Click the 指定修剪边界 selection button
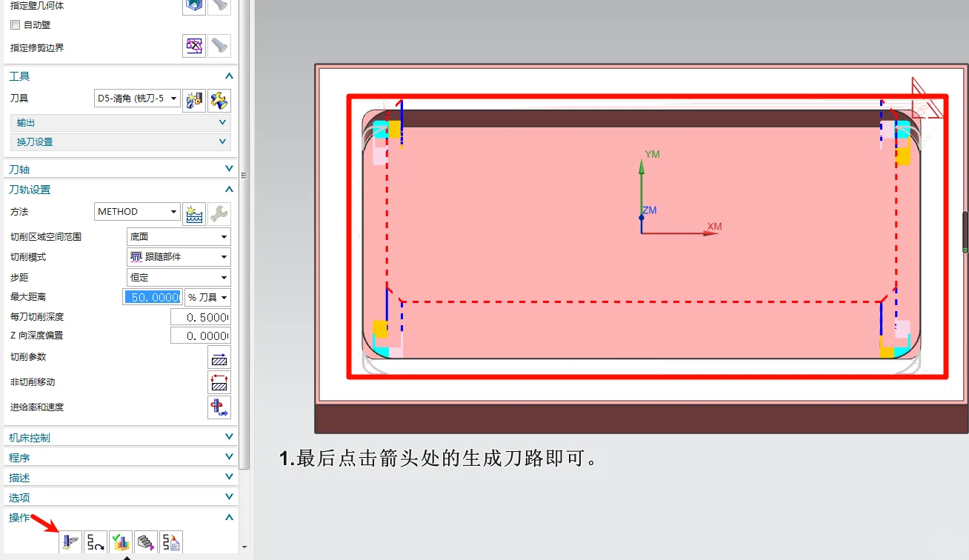The width and height of the screenshot is (969, 560). (194, 46)
